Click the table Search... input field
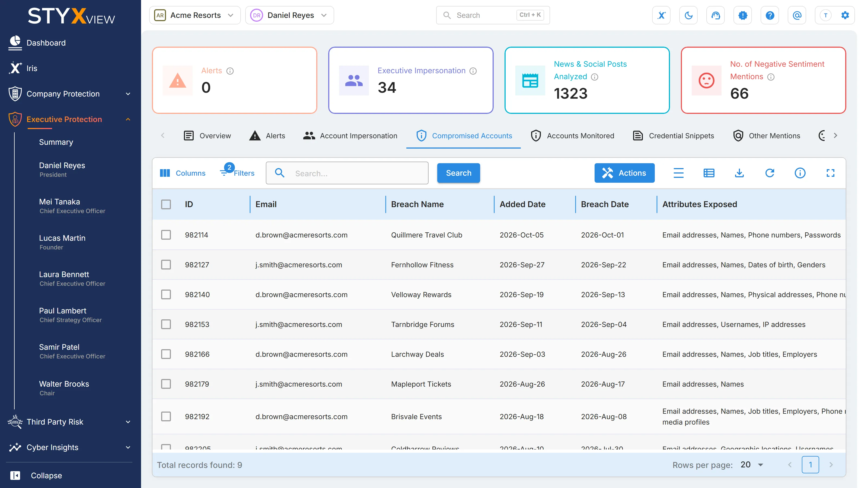Image resolution: width=868 pixels, height=488 pixels. click(x=347, y=173)
